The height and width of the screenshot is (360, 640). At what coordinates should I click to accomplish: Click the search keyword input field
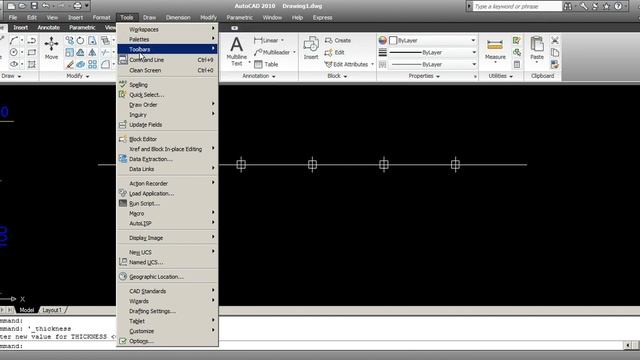tap(517, 6)
